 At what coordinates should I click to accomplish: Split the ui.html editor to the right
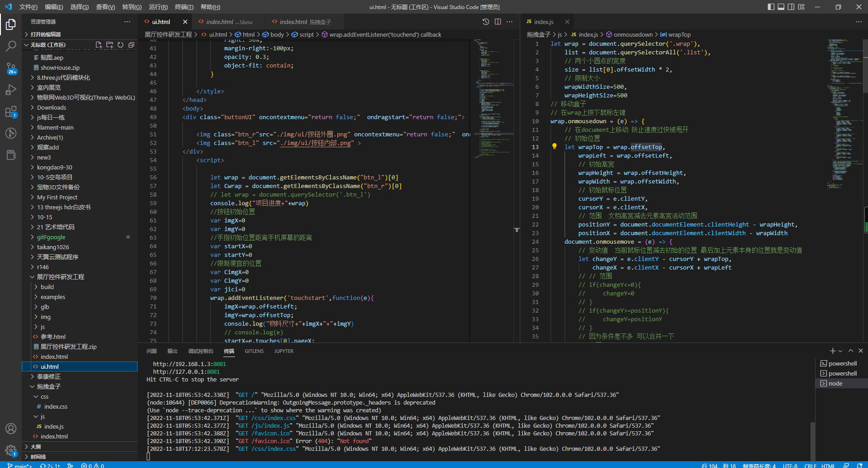498,22
